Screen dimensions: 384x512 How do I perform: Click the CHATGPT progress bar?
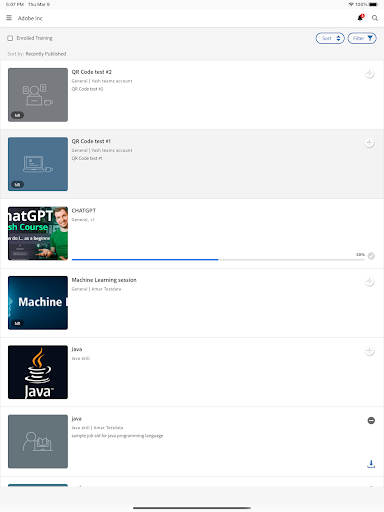pyautogui.click(x=218, y=259)
